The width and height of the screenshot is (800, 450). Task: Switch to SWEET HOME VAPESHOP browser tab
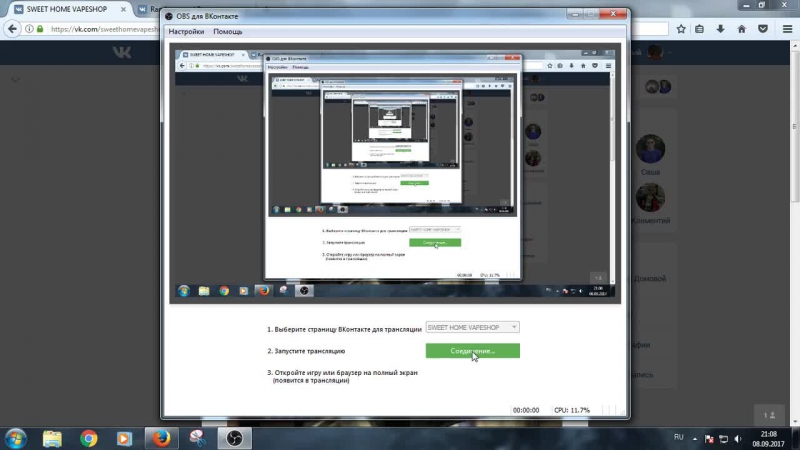tap(65, 9)
